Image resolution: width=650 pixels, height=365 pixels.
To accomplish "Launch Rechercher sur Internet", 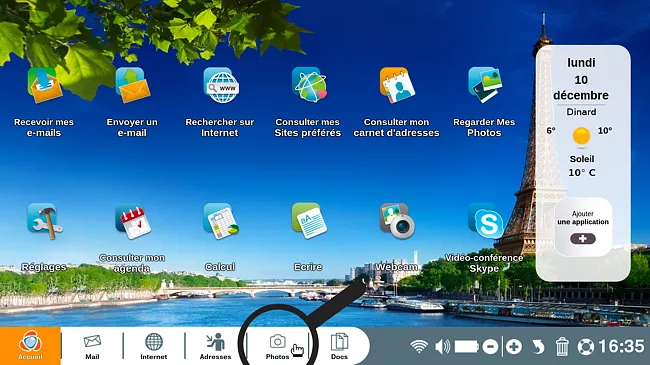I will point(221,85).
